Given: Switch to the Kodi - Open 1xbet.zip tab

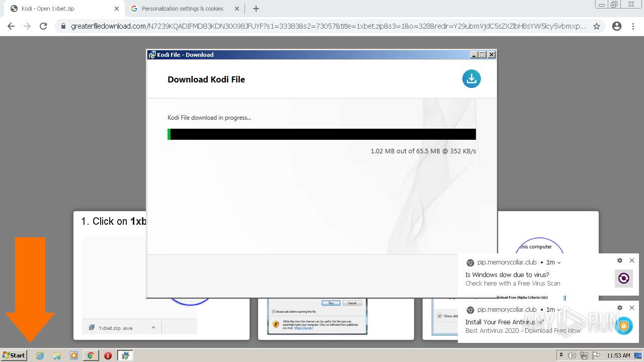Looking at the screenshot, I should pyautogui.click(x=62, y=9).
